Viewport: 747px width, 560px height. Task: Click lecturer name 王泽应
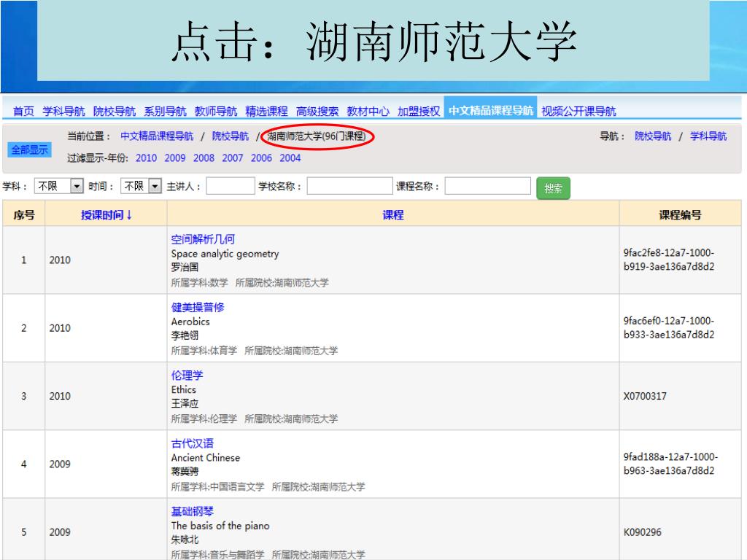[185, 404]
